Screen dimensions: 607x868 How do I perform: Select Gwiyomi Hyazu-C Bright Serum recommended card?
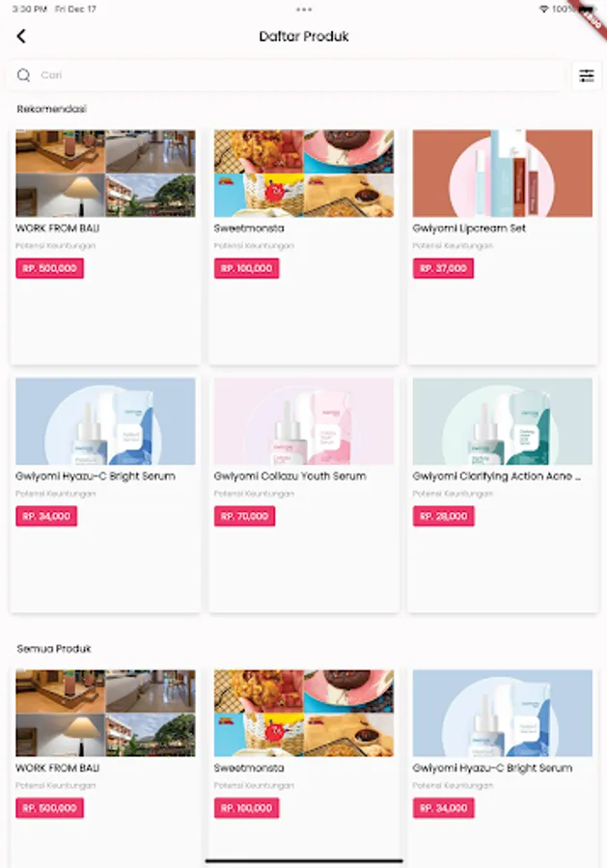[105, 495]
